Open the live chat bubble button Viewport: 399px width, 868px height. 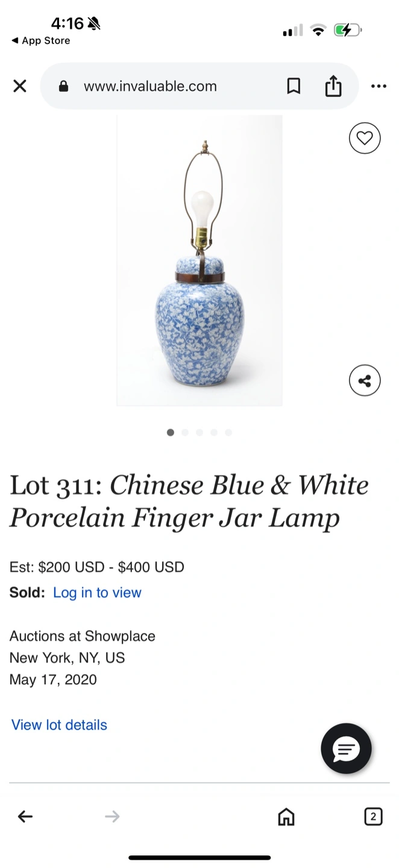(x=346, y=749)
